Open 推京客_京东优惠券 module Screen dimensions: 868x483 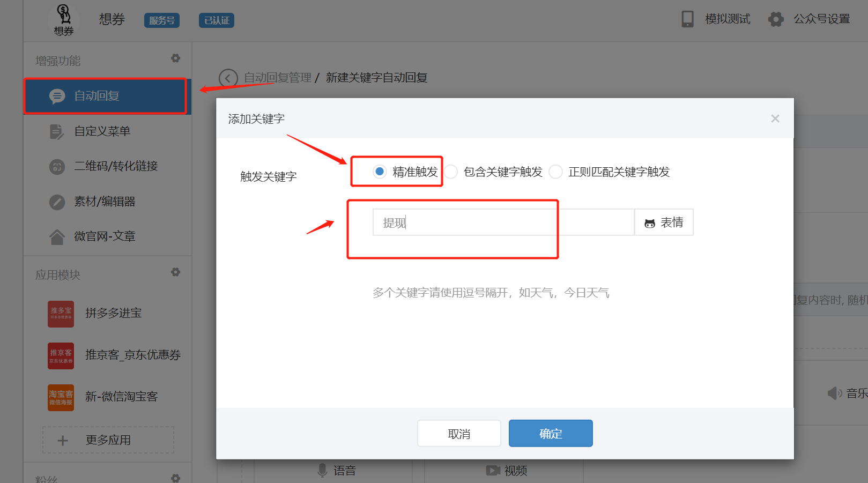point(107,355)
